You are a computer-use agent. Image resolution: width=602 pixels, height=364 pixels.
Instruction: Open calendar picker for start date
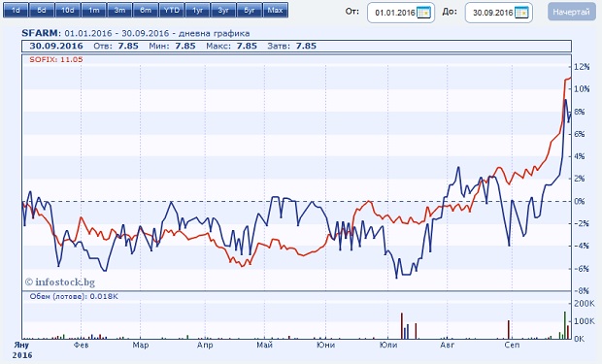pyautogui.click(x=423, y=13)
